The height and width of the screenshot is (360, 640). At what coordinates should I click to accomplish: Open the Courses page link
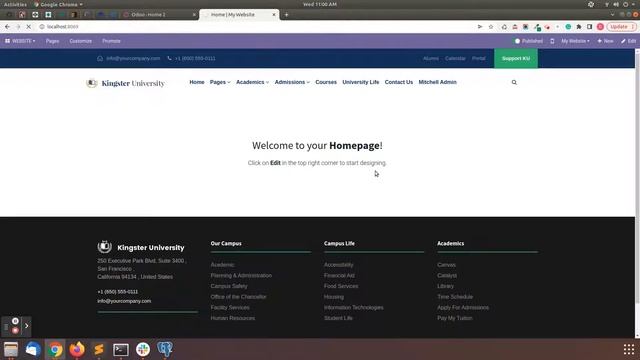(x=326, y=82)
